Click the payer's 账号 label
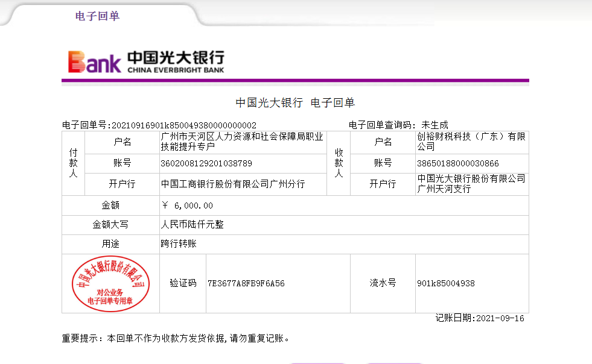Screen dimensions: 592x364 pyautogui.click(x=123, y=163)
